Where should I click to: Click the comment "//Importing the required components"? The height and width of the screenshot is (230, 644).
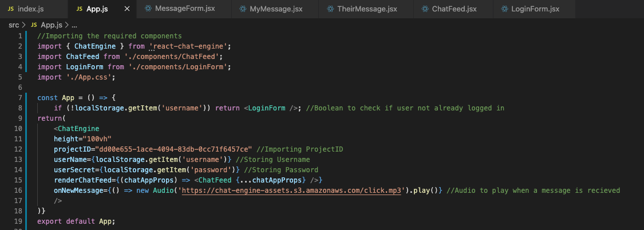(x=109, y=35)
